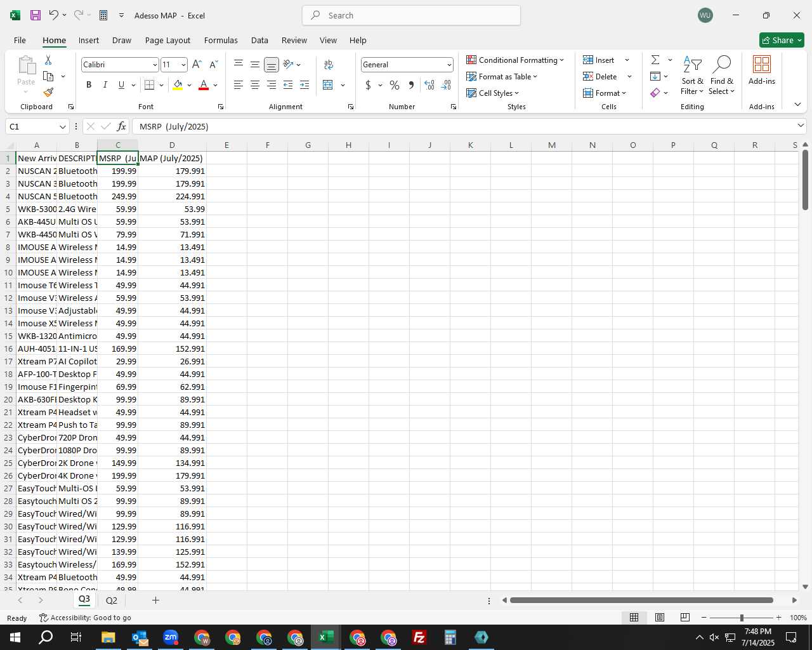Click Accessibility: Good to go status
812x650 pixels.
click(85, 618)
